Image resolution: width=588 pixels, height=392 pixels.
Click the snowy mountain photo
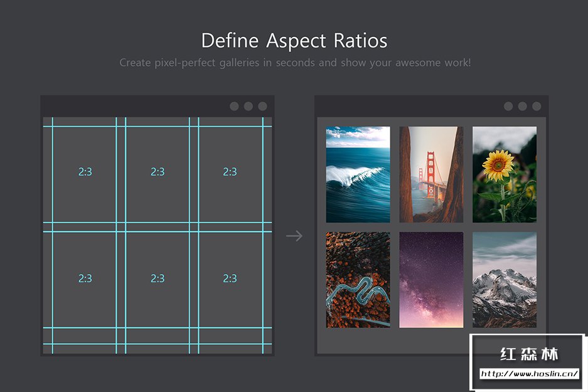505,280
